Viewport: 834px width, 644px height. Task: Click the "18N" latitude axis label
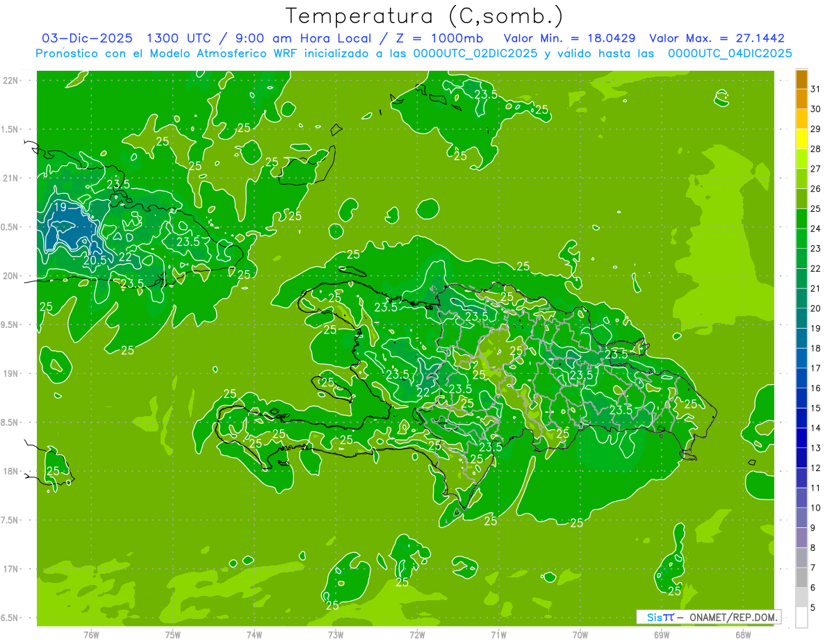coord(10,471)
